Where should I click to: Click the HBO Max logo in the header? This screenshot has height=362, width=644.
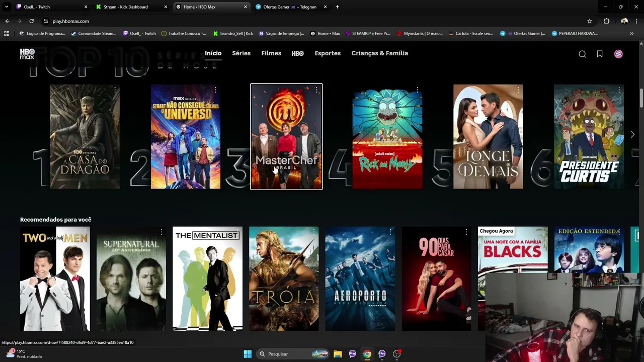click(x=27, y=54)
